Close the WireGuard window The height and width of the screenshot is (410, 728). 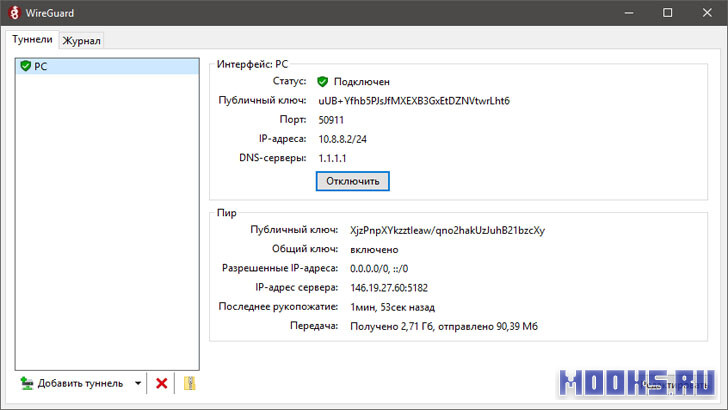(707, 13)
